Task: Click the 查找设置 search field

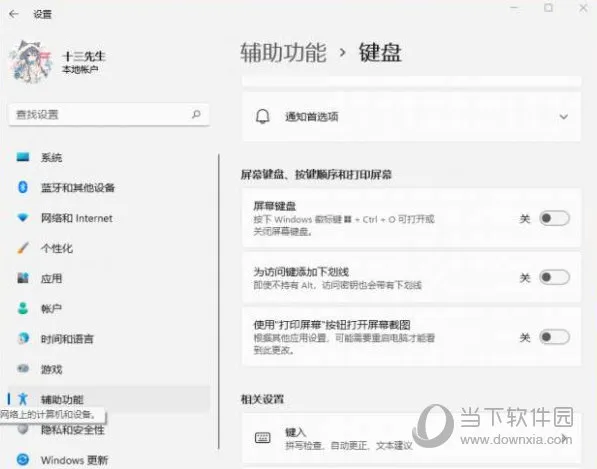Action: pos(109,114)
